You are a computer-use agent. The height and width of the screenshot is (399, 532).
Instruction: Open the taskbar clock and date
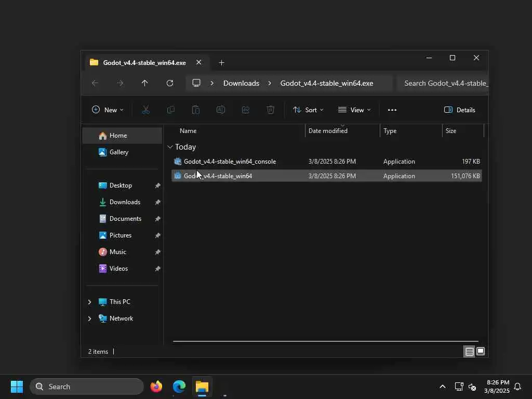click(x=497, y=387)
